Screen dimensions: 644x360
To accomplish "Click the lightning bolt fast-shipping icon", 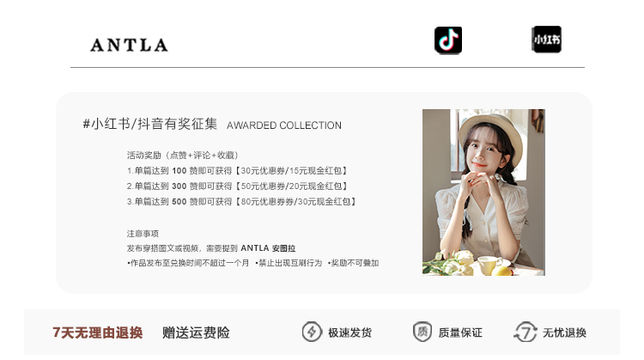I will coord(312,332).
